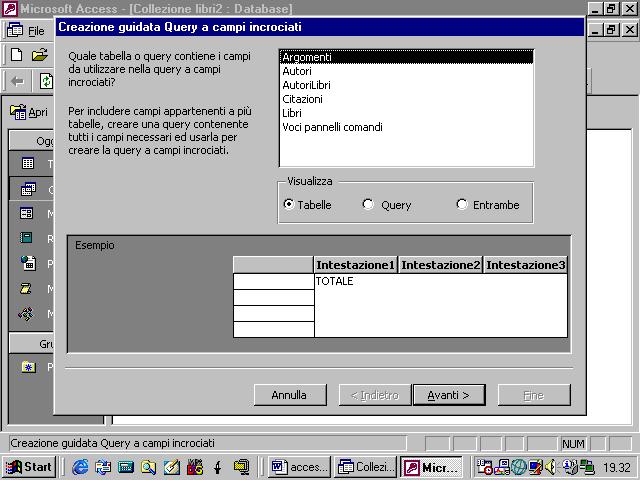Click the task scheduler tray icon

coord(484,467)
